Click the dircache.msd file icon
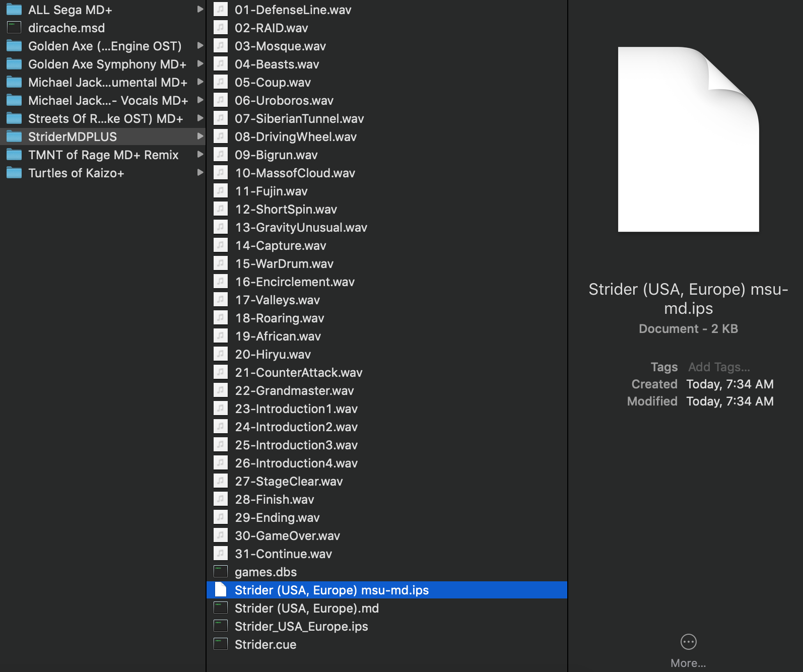Image resolution: width=803 pixels, height=672 pixels. (14, 28)
